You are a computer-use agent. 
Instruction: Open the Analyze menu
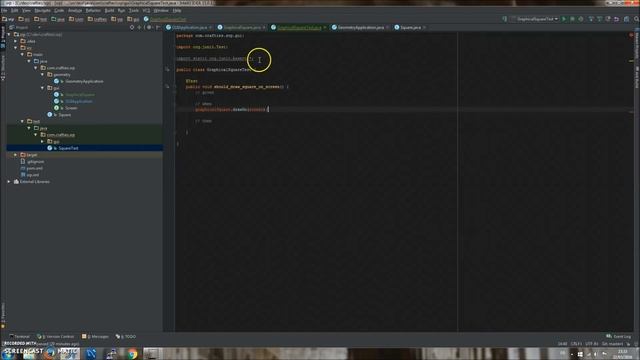coord(75,10)
